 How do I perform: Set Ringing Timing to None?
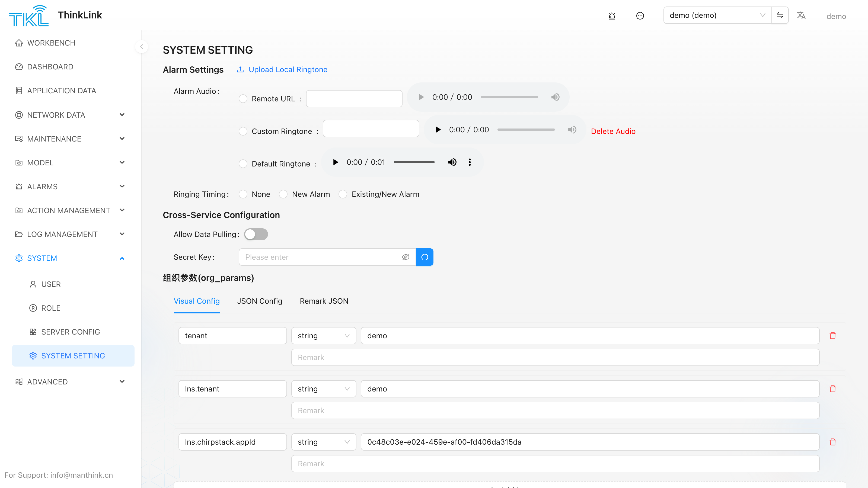click(x=243, y=194)
